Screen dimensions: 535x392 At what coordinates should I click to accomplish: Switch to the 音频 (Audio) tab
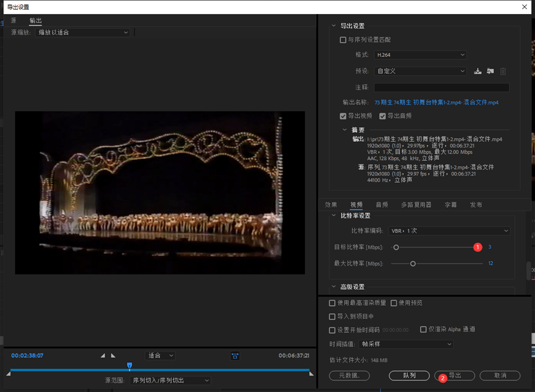tap(382, 205)
